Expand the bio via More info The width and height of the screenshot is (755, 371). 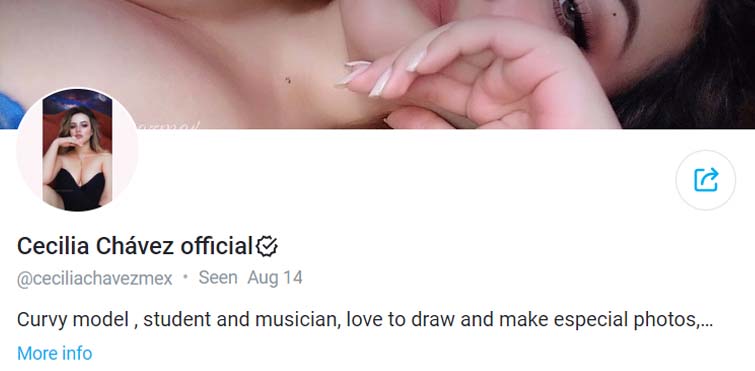pyautogui.click(x=54, y=353)
